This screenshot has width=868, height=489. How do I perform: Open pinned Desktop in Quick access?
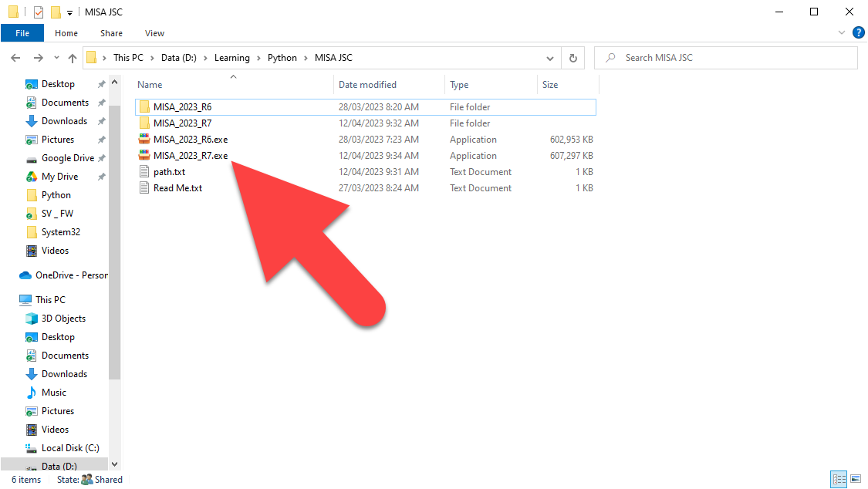point(58,84)
